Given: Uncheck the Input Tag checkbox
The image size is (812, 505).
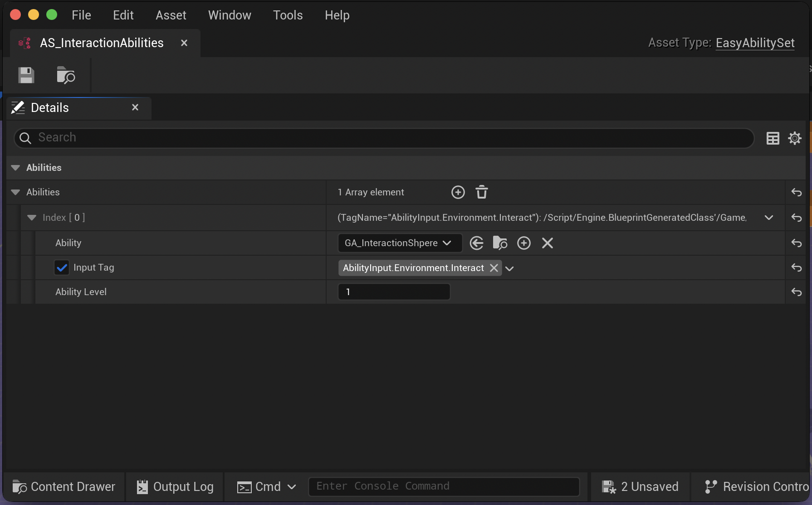Looking at the screenshot, I should [62, 267].
